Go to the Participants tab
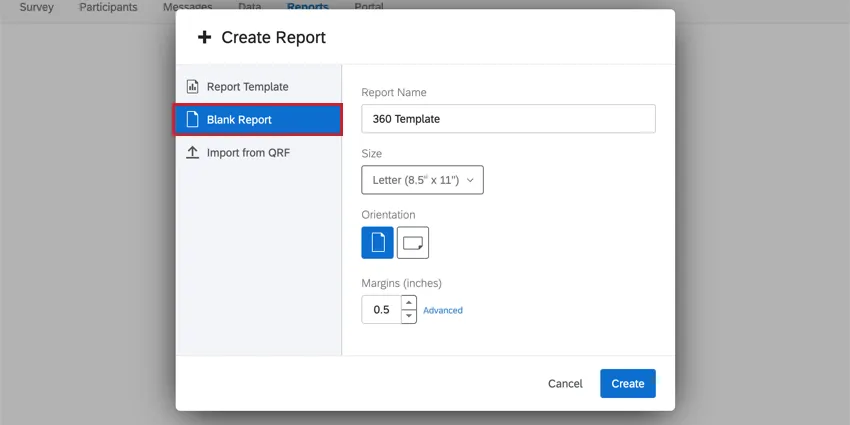Screen dimensions: 850x425 [108, 7]
